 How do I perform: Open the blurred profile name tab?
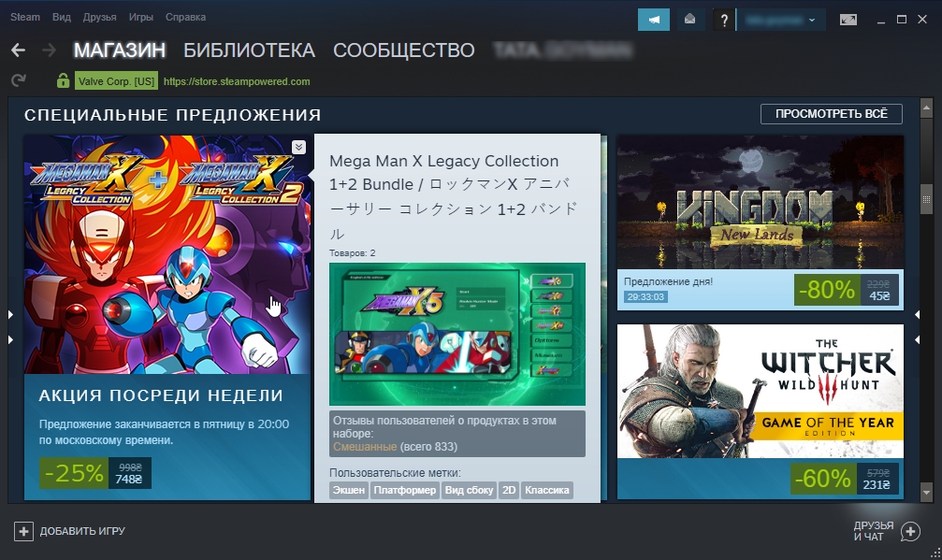(x=562, y=50)
